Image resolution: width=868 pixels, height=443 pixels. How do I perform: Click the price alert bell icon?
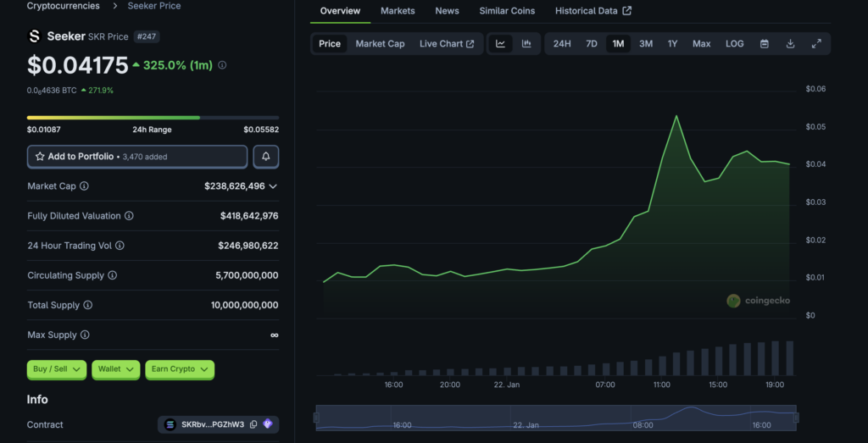pyautogui.click(x=265, y=157)
